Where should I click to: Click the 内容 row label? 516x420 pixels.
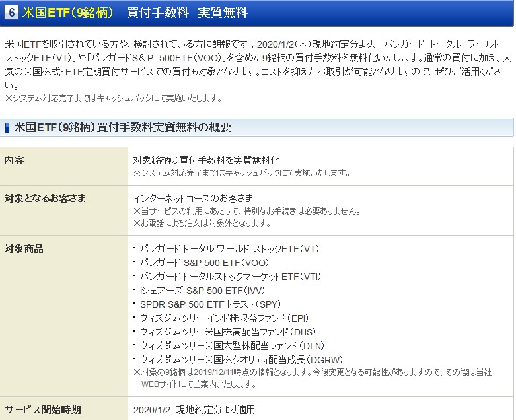pyautogui.click(x=14, y=160)
